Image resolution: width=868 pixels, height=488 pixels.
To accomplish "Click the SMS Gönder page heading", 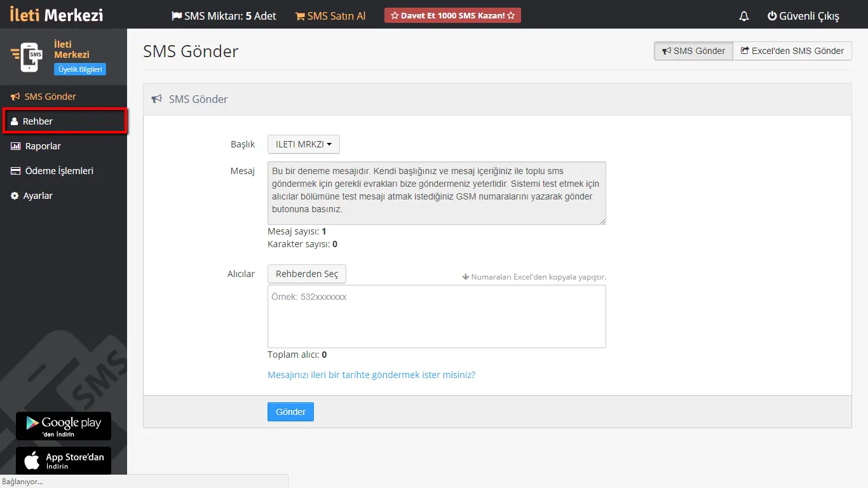I will 191,51.
